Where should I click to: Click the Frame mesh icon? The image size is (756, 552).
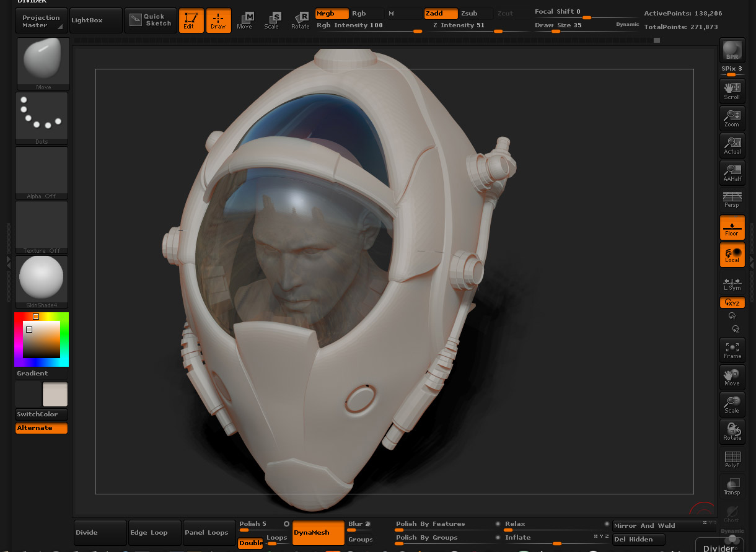click(x=732, y=350)
